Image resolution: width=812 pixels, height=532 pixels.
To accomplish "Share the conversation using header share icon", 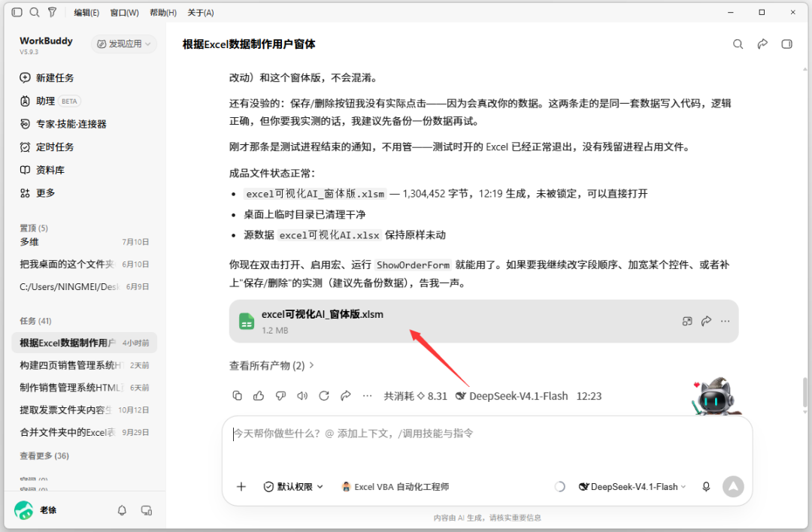I will (762, 44).
